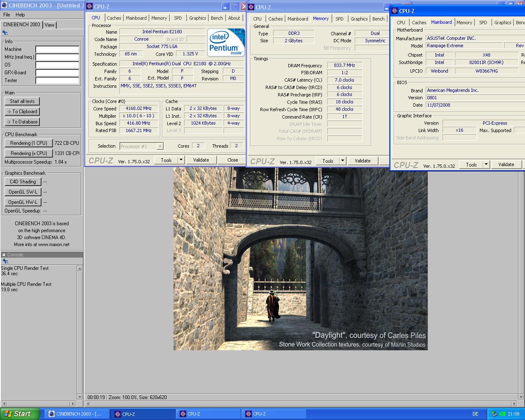The height and width of the screenshot is (420, 525).
Task: Expand Tools dropdown arrow in Mainboard CPU-Z window
Action: (486, 164)
